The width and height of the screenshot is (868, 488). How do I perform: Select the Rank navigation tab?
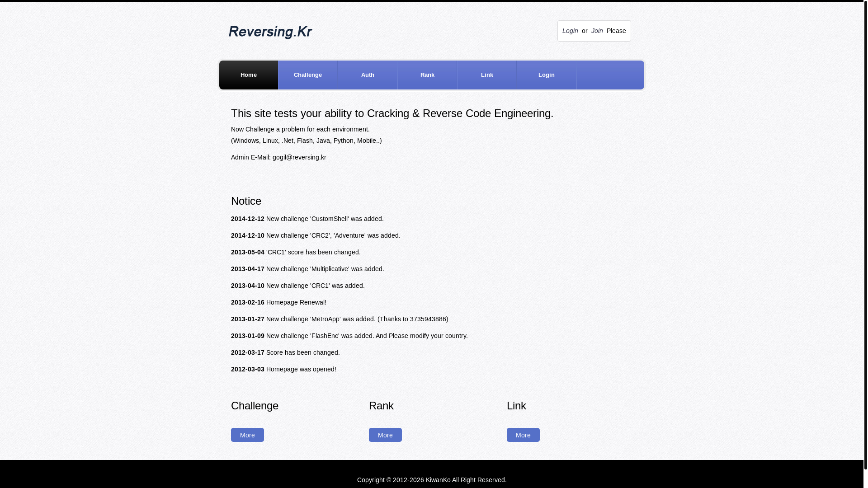click(x=427, y=75)
